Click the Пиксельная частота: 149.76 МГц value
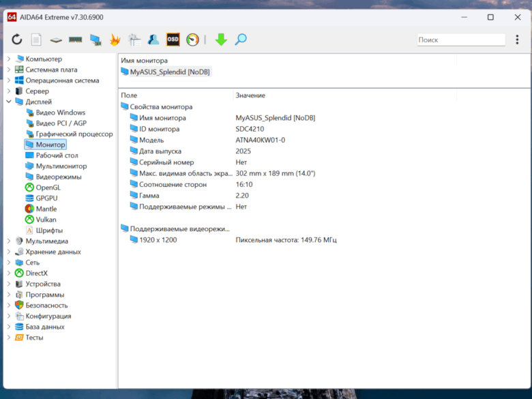This screenshot has width=532, height=399. click(286, 240)
